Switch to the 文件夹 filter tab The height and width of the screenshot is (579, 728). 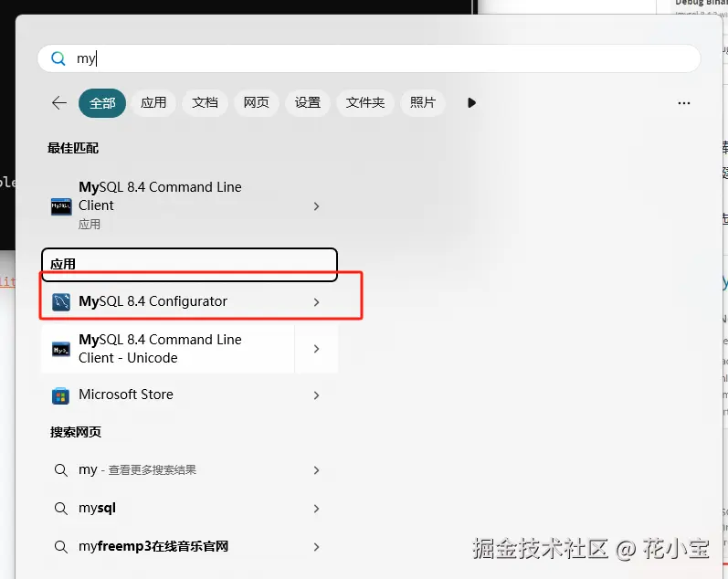point(365,102)
